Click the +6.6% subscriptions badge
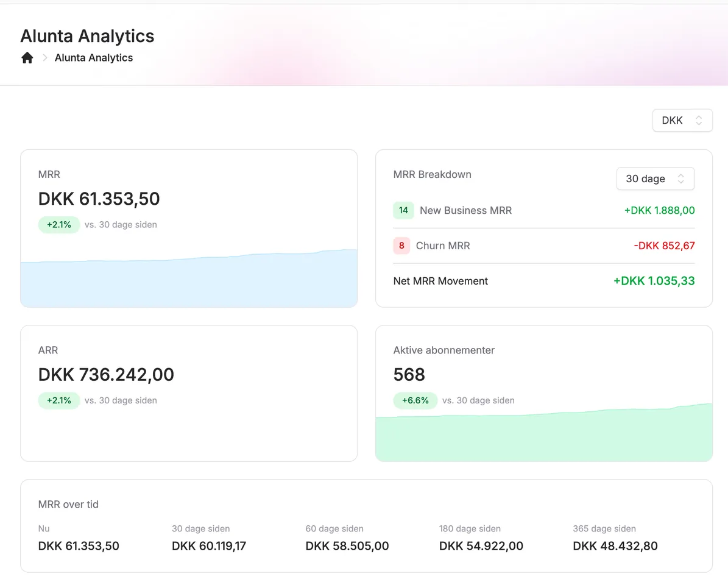The height and width of the screenshot is (585, 728). [415, 400]
